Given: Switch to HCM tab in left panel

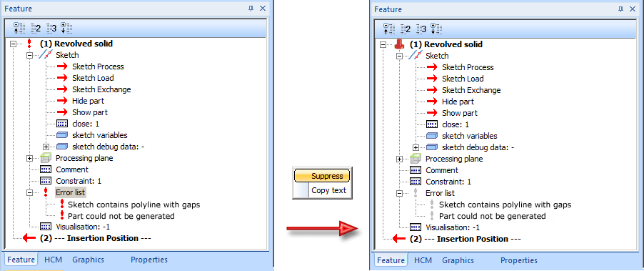Looking at the screenshot, I should (x=53, y=260).
